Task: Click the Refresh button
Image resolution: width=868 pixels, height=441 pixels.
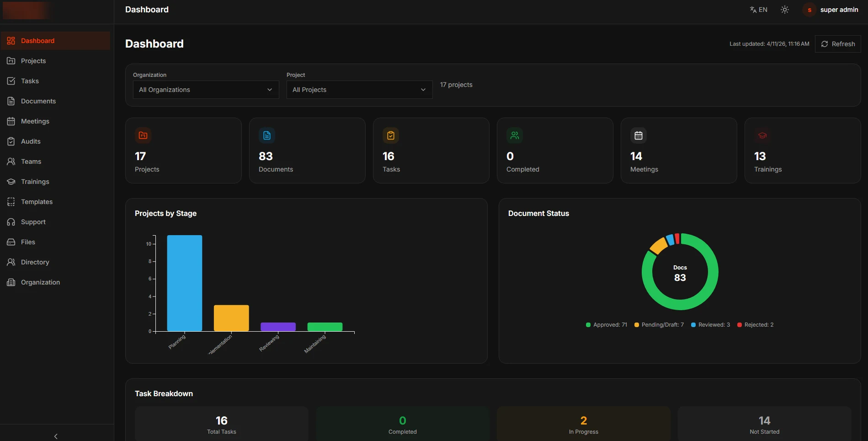Action: tap(838, 44)
